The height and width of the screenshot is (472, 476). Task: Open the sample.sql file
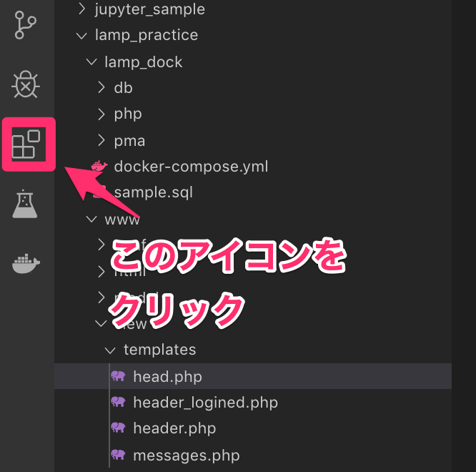pyautogui.click(x=153, y=192)
